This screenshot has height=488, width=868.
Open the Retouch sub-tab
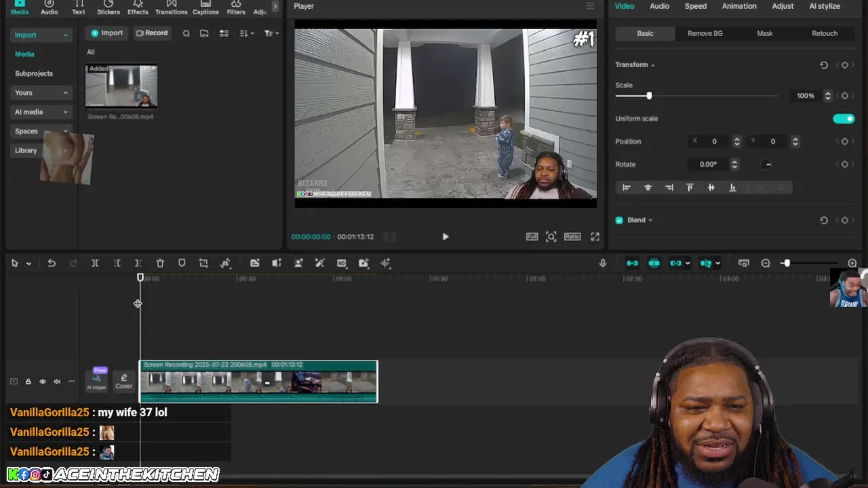(x=825, y=33)
